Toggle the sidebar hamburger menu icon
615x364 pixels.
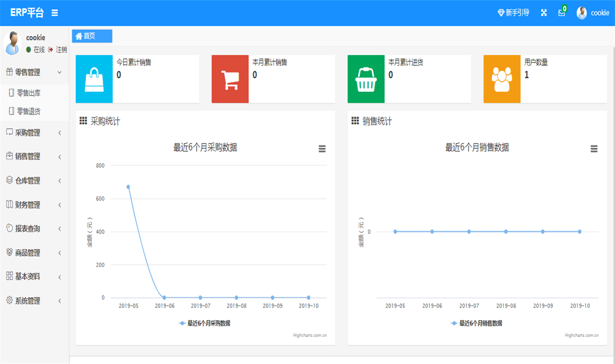55,13
